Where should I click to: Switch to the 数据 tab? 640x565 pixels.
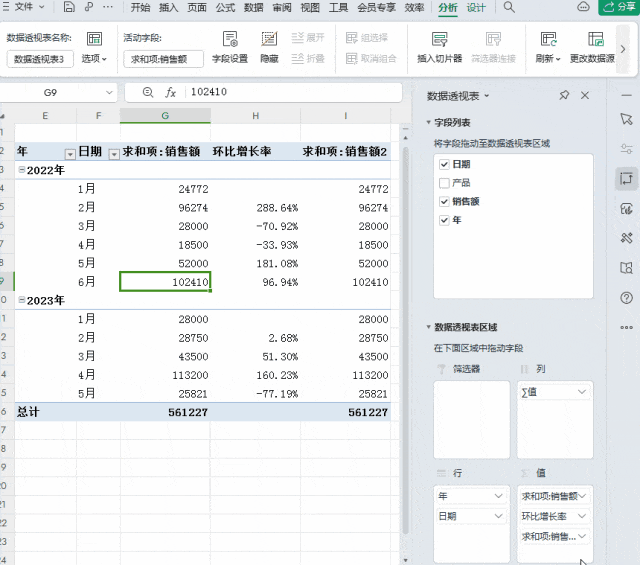point(253,7)
